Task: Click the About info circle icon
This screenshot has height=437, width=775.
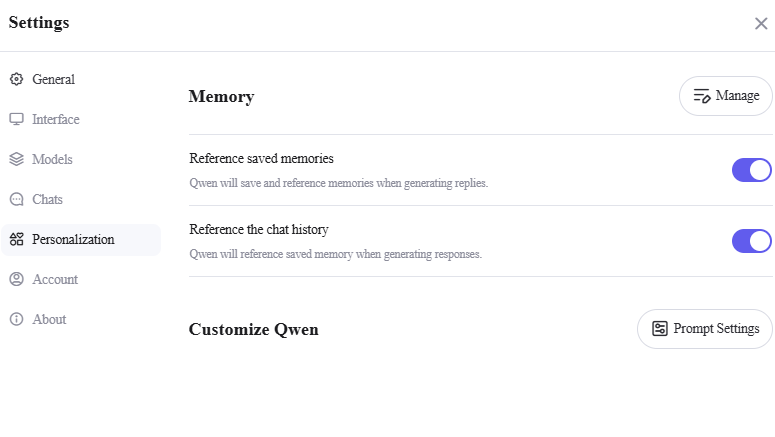Action: tap(16, 319)
